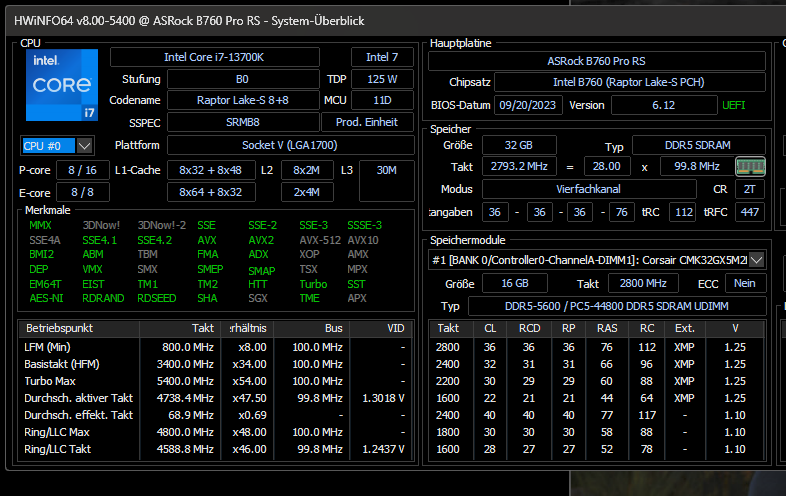The image size is (786, 496).
Task: Click the RDSEED feature label
Action: [x=157, y=298]
